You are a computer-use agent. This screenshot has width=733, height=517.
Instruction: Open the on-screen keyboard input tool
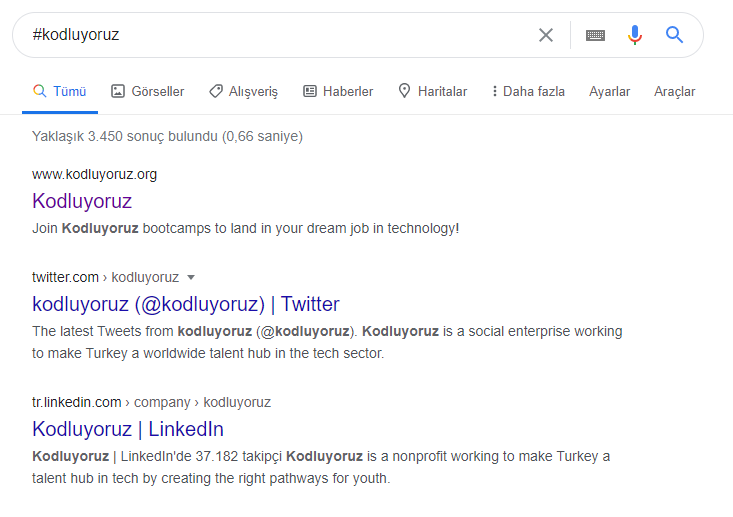click(x=595, y=35)
